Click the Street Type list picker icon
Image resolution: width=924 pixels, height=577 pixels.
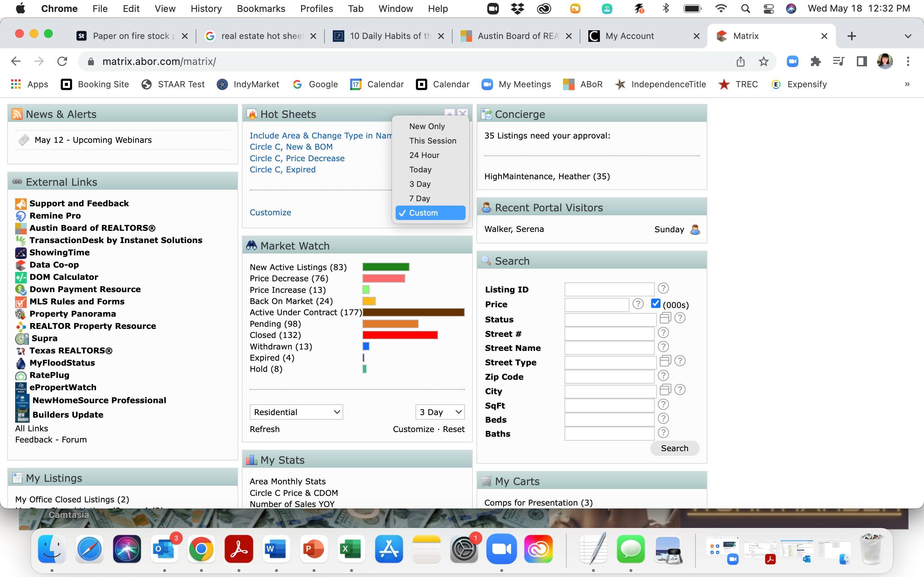tap(665, 361)
